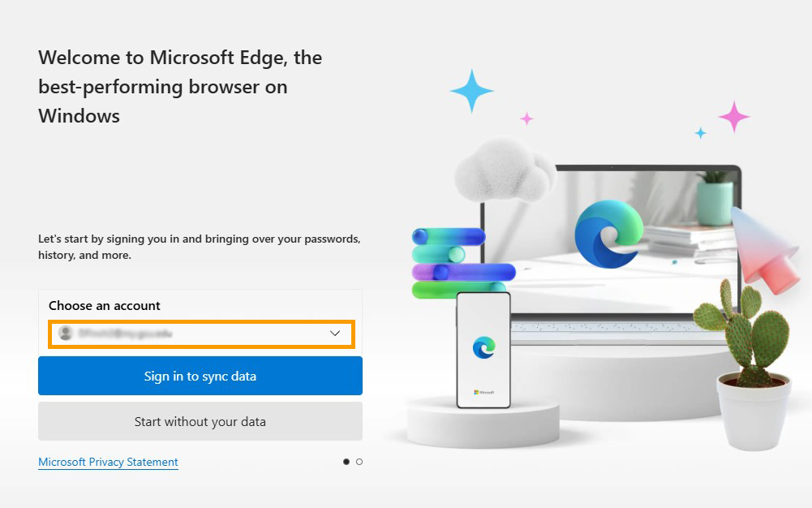812x508 pixels.
Task: Open the Choose an account dropdown
Action: point(201,334)
